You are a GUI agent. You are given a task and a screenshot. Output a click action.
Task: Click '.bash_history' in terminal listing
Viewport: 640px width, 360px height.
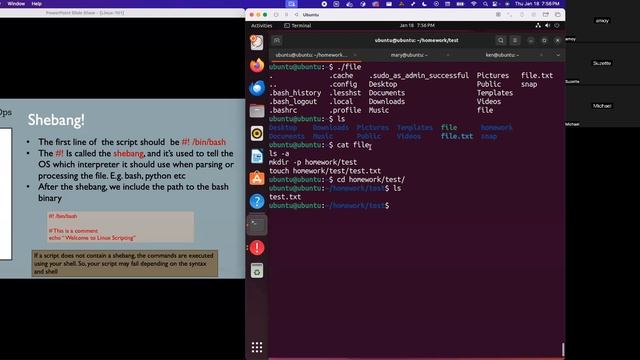[295, 93]
